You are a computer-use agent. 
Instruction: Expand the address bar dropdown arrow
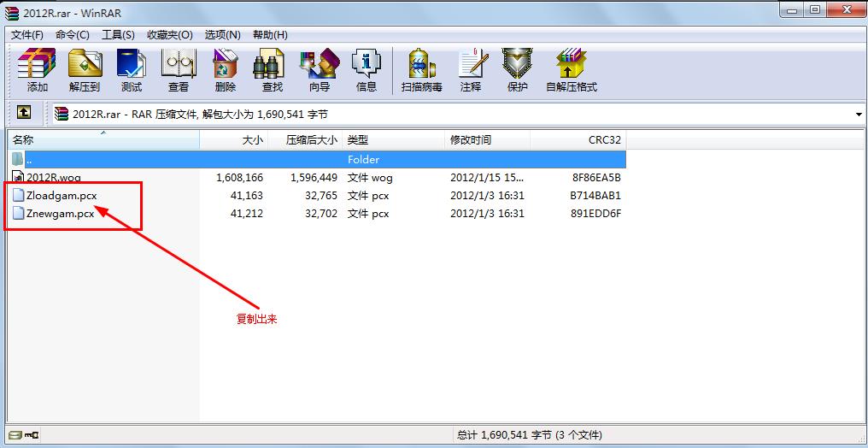click(859, 115)
